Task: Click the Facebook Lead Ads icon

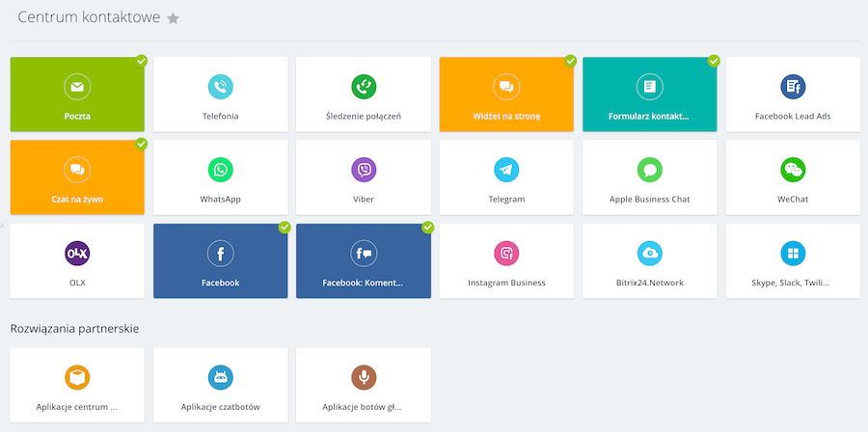Action: point(793,87)
